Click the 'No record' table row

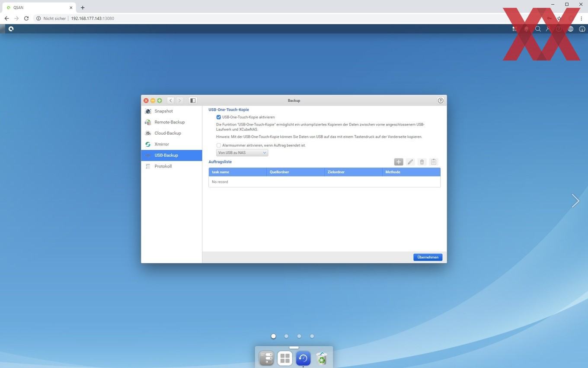click(324, 182)
